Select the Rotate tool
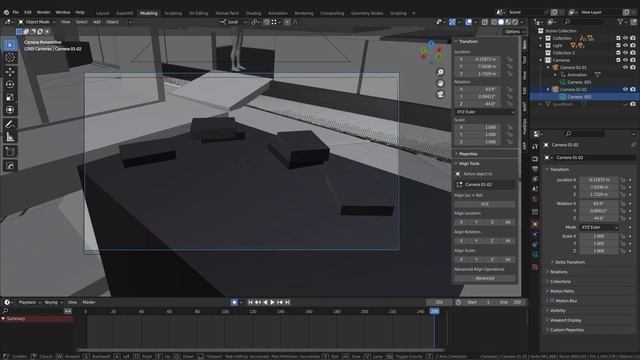The image size is (640, 360). (x=10, y=84)
